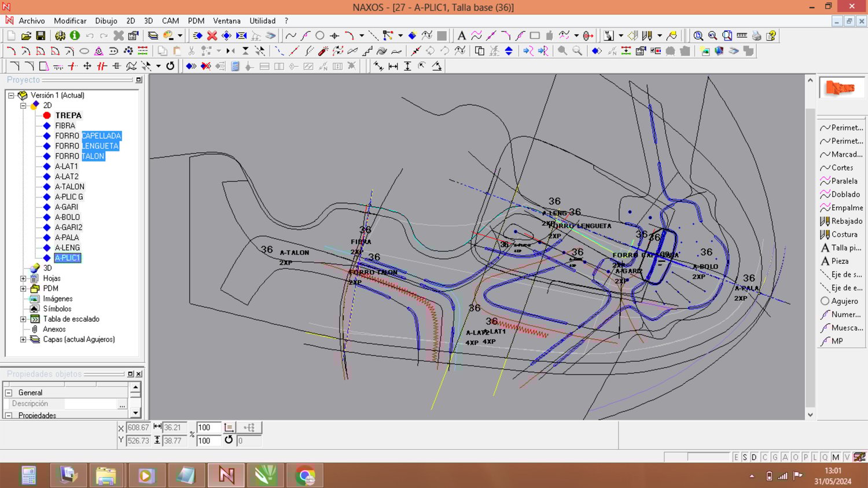Toggle the 'S' status bar indicator

[745, 457]
